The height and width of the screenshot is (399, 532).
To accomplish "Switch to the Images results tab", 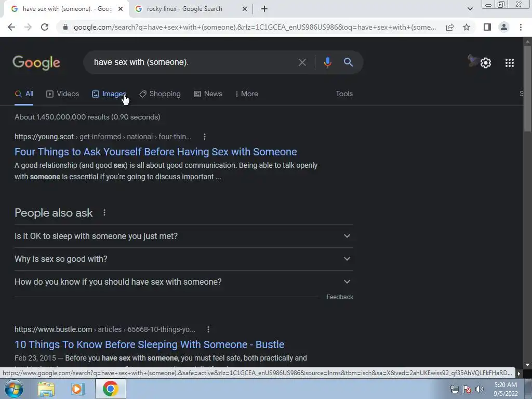I will (x=109, y=94).
